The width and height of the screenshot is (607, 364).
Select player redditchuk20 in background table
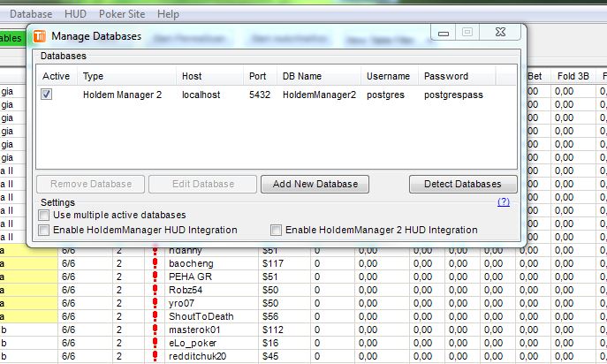coord(197,356)
